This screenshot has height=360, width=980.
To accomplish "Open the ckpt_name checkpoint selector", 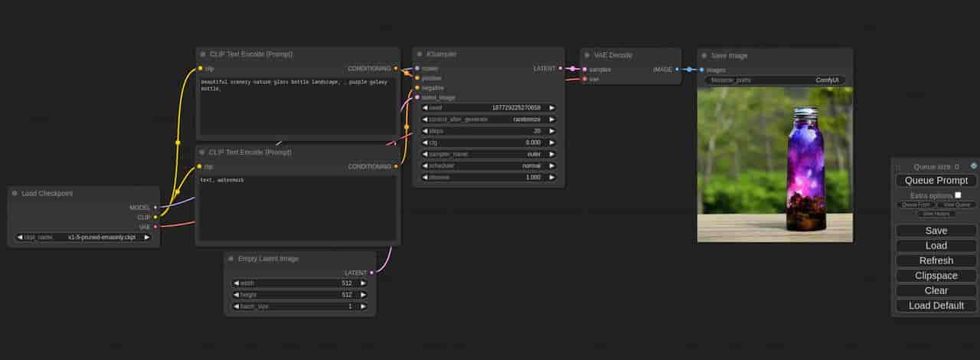I will coord(83,237).
